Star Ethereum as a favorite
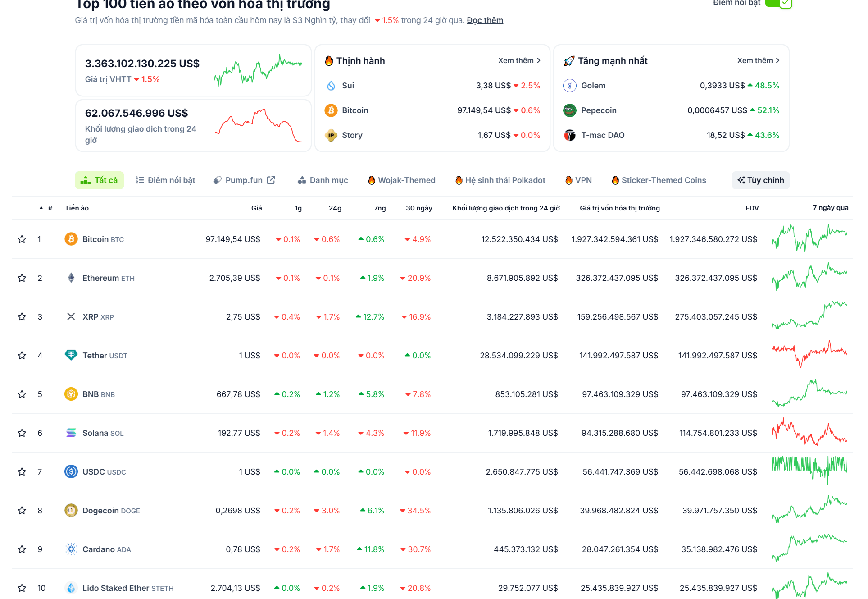868x599 pixels. 22,278
